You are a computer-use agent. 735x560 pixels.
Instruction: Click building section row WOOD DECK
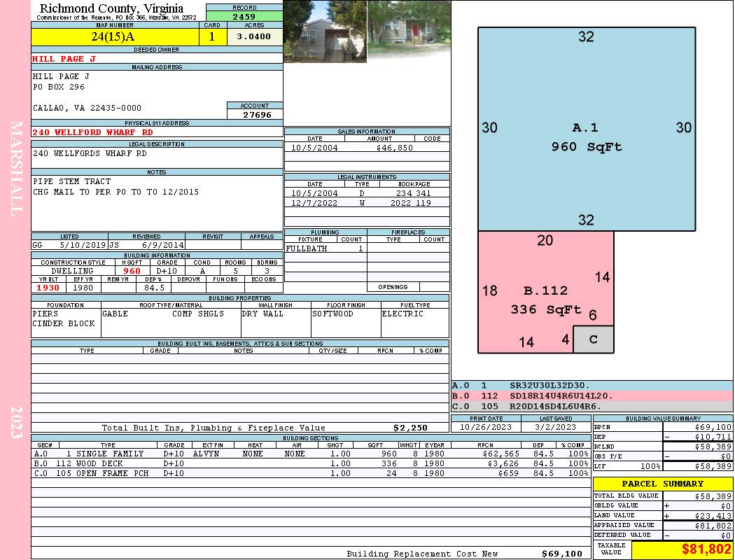tap(311, 463)
